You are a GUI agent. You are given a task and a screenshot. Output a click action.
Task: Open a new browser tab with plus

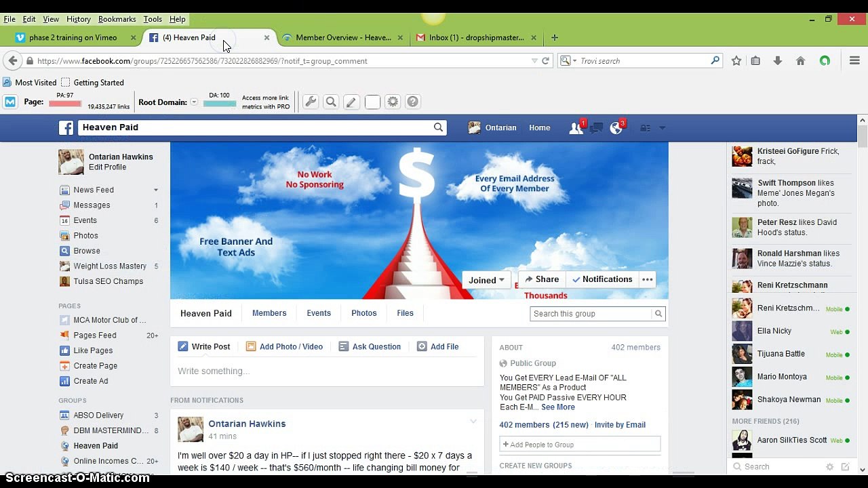pyautogui.click(x=554, y=38)
